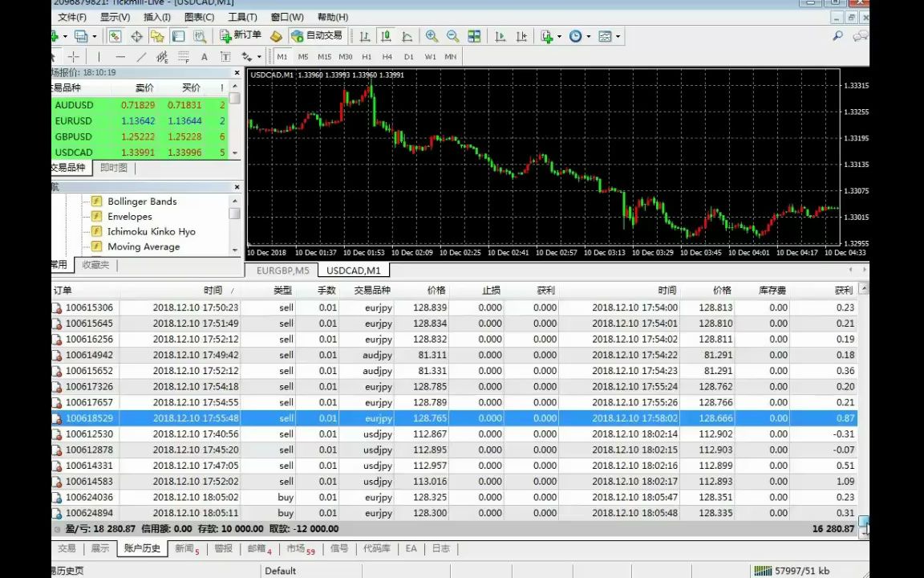
Task: Select Bollinger Bands in navigator tree
Action: pos(142,201)
